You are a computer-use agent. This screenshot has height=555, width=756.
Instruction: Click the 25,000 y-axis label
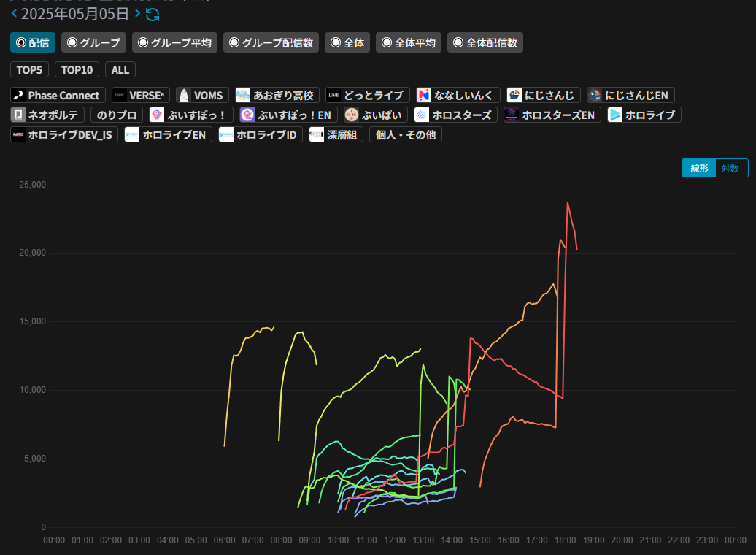32,184
